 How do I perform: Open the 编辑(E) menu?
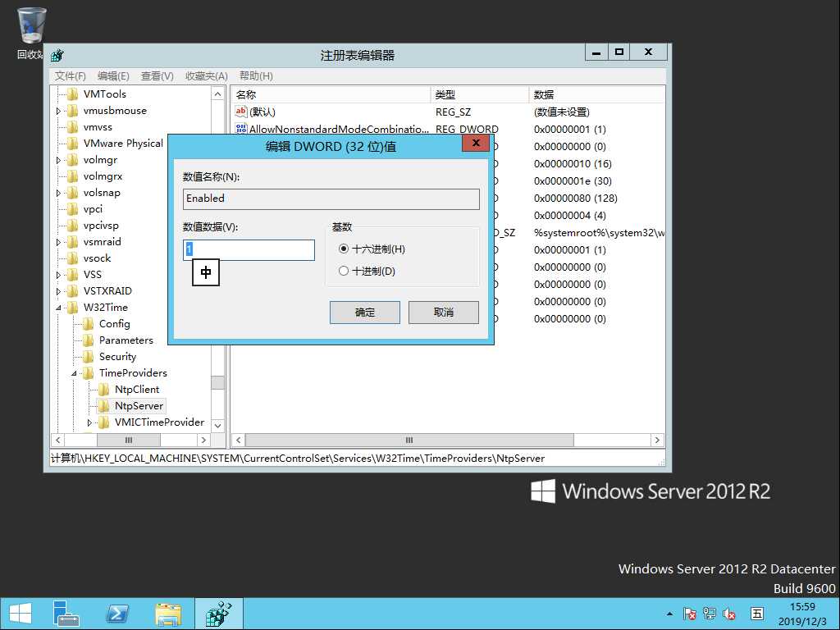coord(113,76)
